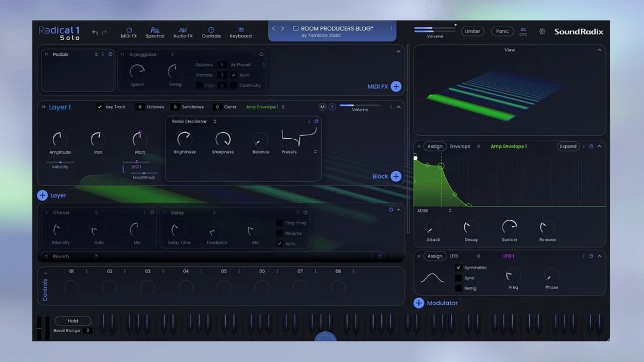Viewport: 644px width, 362px height.
Task: Toggle the Basic Oscillator power icon
Action: (x=316, y=121)
